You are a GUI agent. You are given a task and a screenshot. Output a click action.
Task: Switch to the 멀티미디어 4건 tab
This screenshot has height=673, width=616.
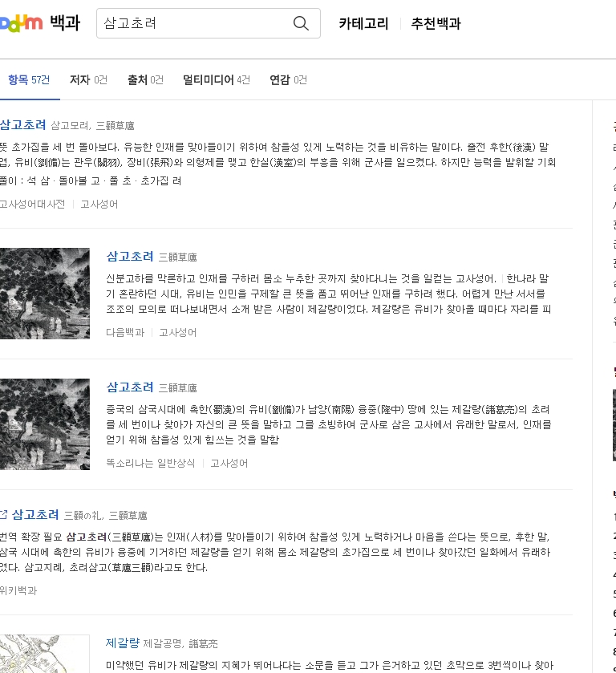pyautogui.click(x=217, y=80)
